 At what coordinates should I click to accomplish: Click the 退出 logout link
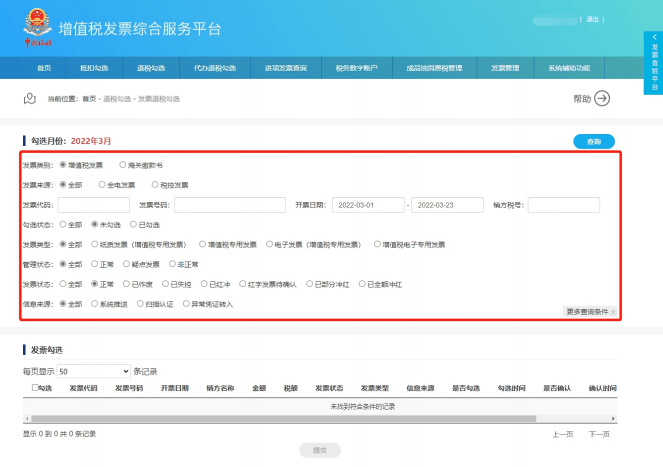pyautogui.click(x=620, y=19)
